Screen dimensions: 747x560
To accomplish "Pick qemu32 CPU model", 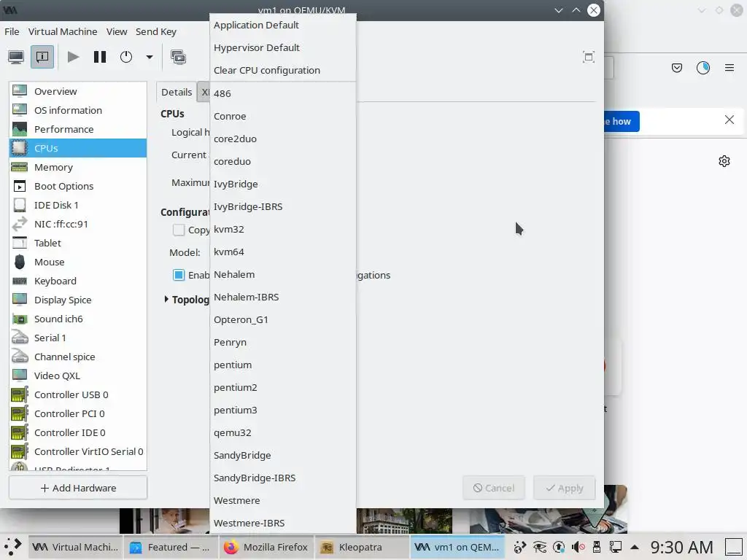I will 282,433.
